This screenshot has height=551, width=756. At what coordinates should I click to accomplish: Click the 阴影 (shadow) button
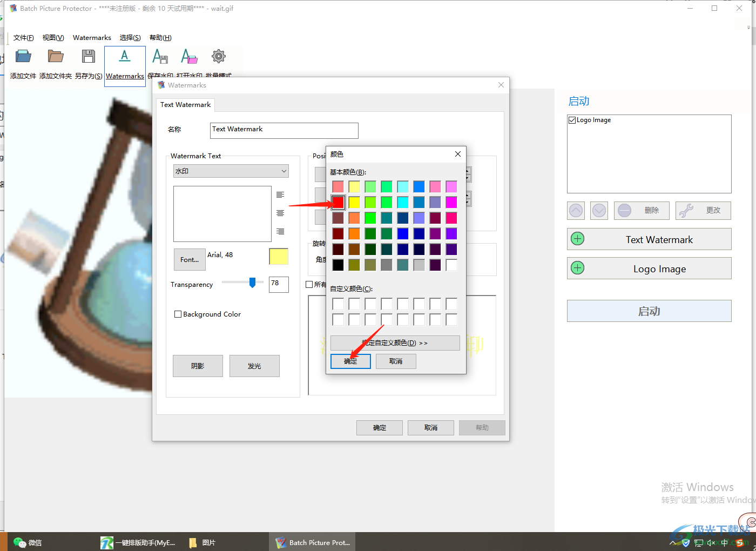[198, 366]
